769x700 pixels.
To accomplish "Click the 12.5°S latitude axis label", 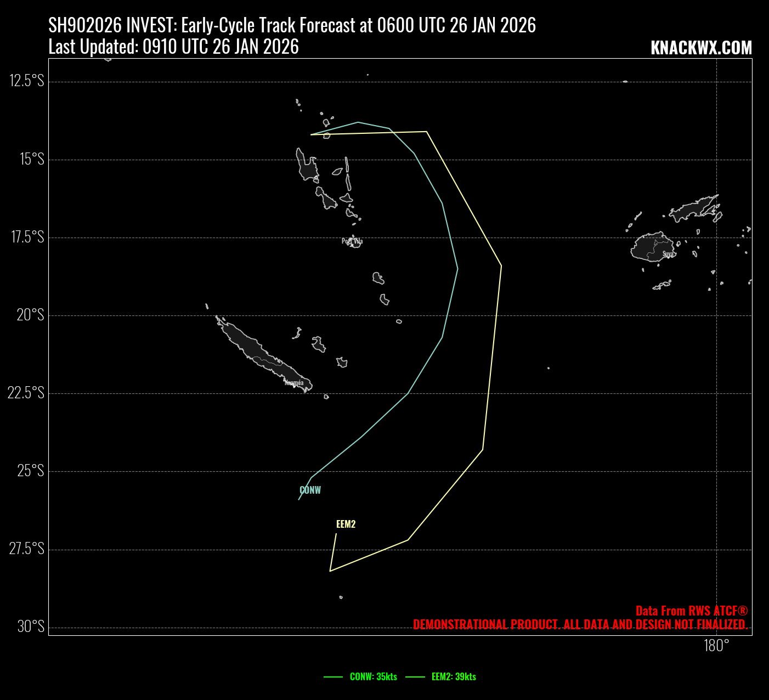I will [x=26, y=81].
